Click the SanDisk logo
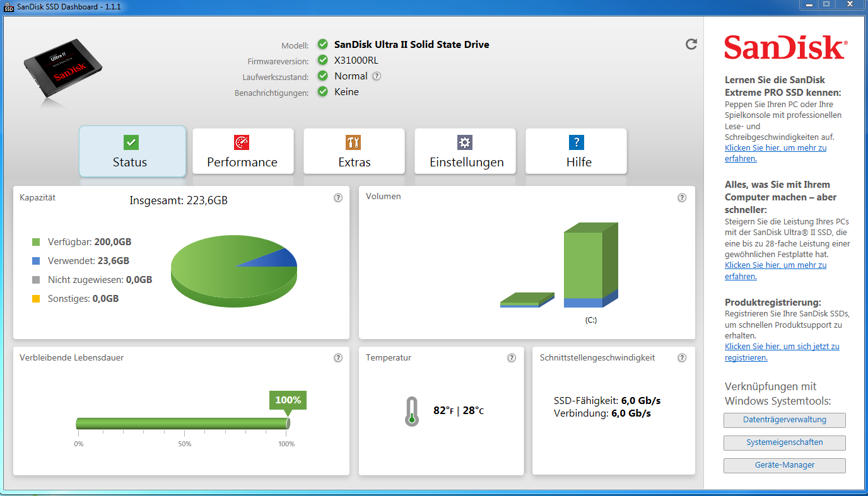 785,47
